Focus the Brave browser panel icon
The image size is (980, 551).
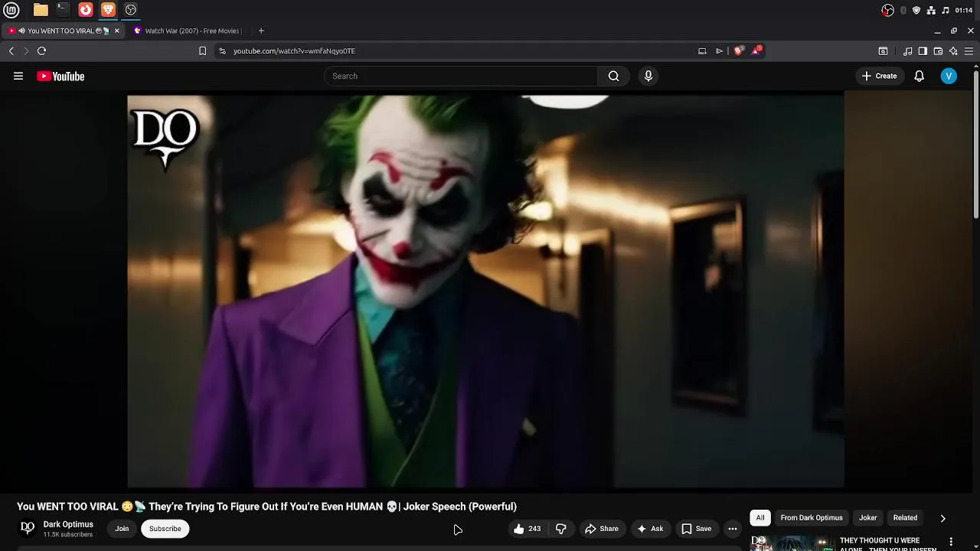click(x=108, y=10)
